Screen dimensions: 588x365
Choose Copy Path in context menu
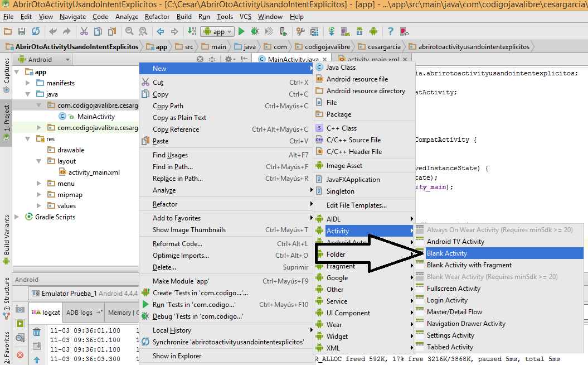(x=225, y=106)
